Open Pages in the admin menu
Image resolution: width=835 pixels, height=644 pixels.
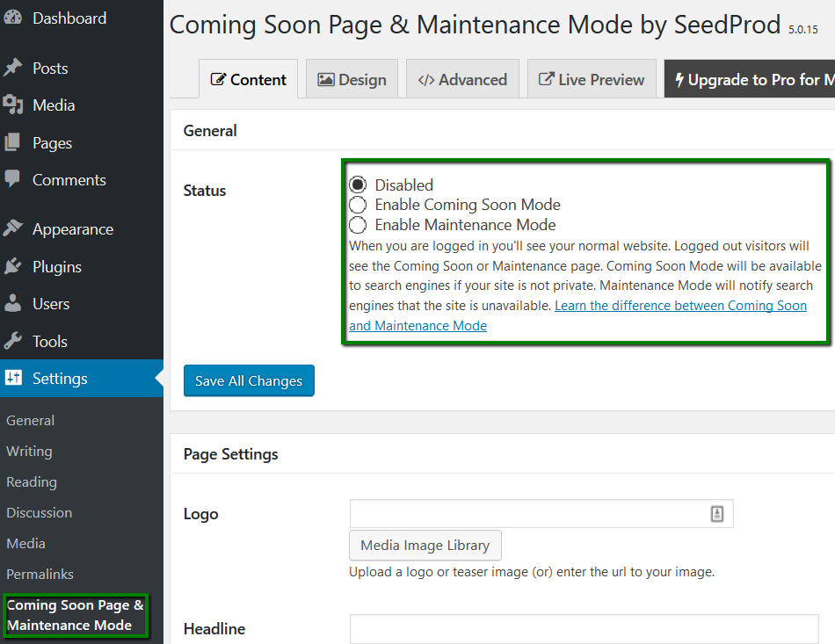coord(82,142)
